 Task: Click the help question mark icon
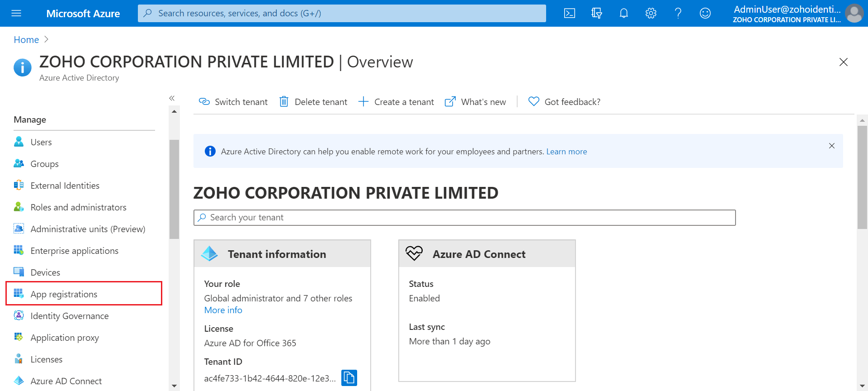[x=678, y=13]
